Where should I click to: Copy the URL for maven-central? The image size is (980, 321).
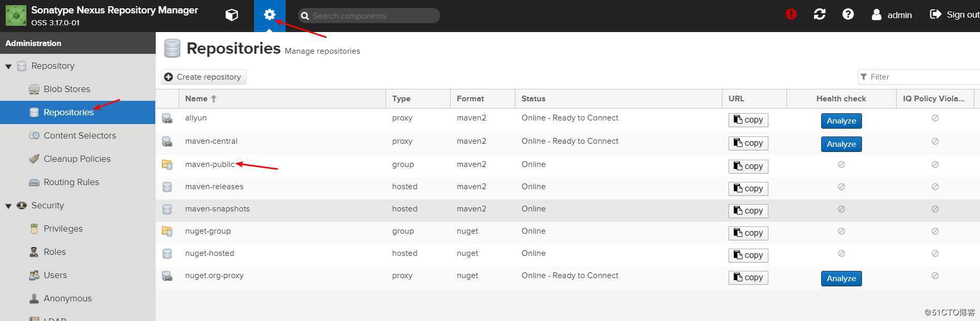[x=748, y=143]
